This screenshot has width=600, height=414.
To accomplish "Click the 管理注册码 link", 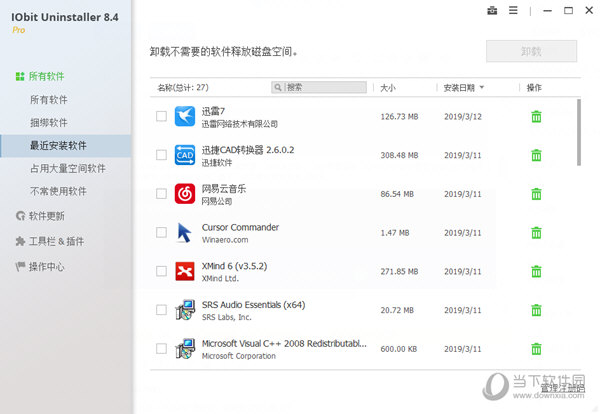I will (x=562, y=388).
